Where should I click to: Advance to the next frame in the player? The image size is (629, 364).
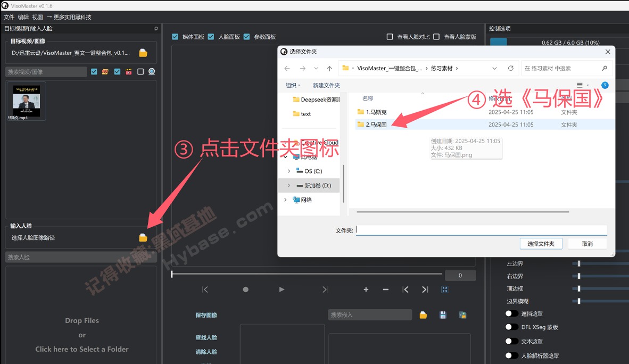tap(325, 289)
